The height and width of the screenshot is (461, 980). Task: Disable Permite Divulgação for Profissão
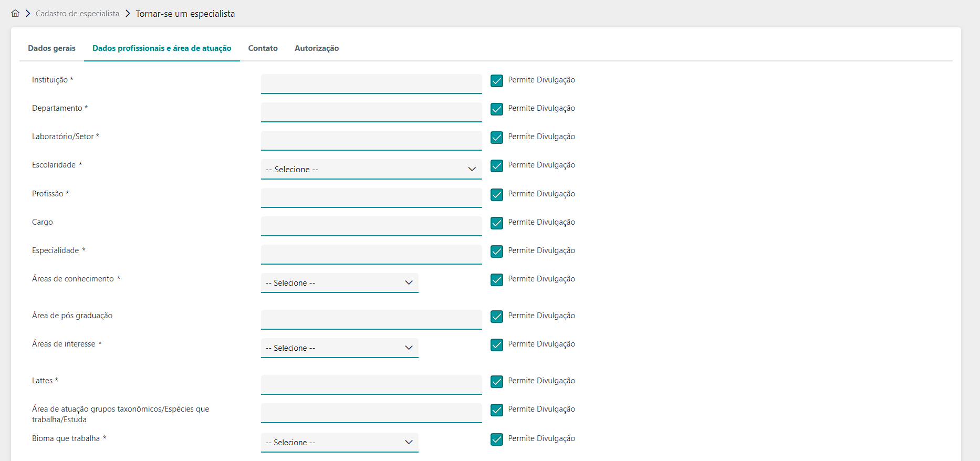click(x=496, y=194)
